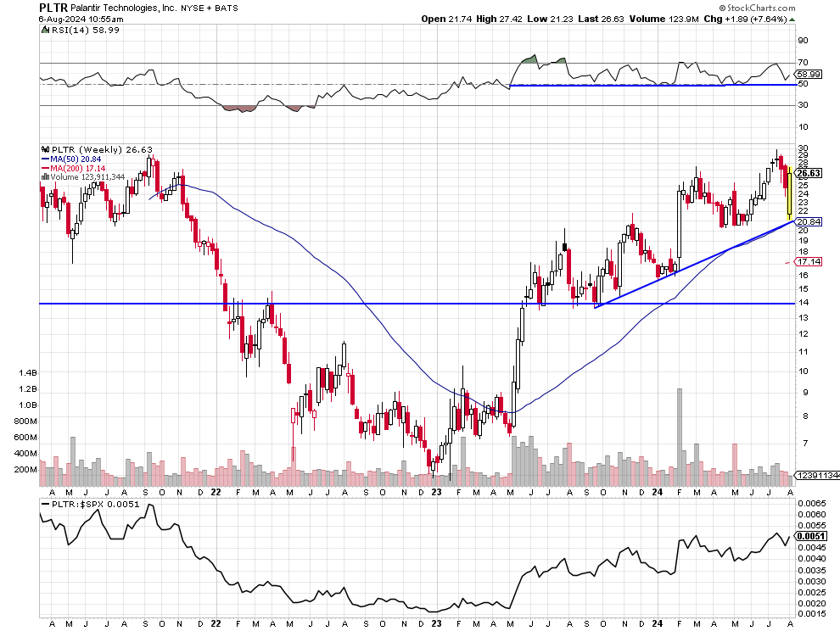Click the blue MA(50) line marker

point(46,159)
